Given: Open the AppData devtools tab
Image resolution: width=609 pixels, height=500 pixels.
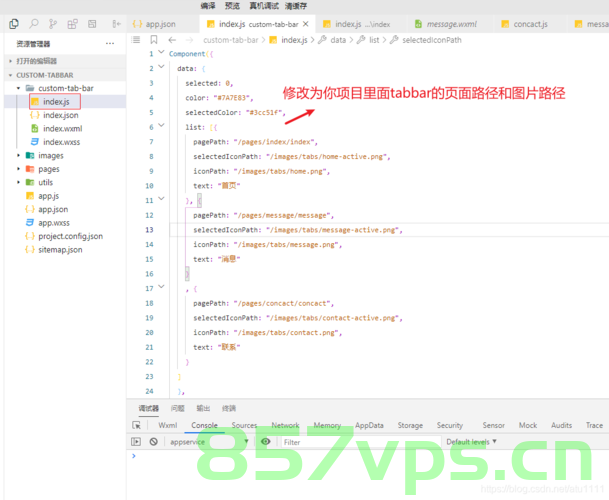Looking at the screenshot, I should 369,425.
